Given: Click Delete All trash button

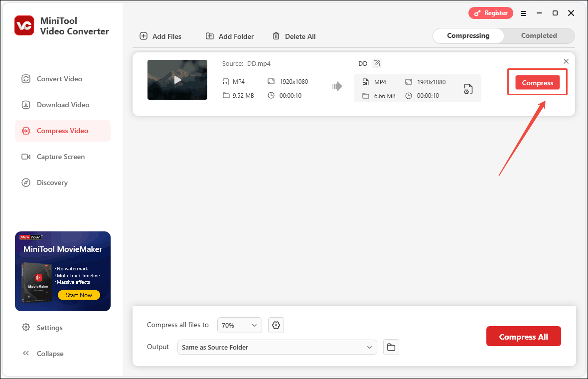Looking at the screenshot, I should pyautogui.click(x=294, y=36).
